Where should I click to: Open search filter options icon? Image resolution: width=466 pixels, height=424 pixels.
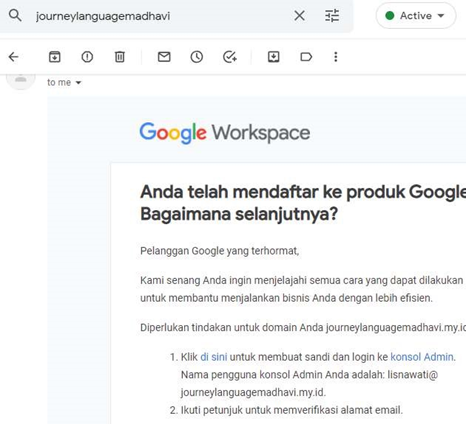tap(332, 15)
